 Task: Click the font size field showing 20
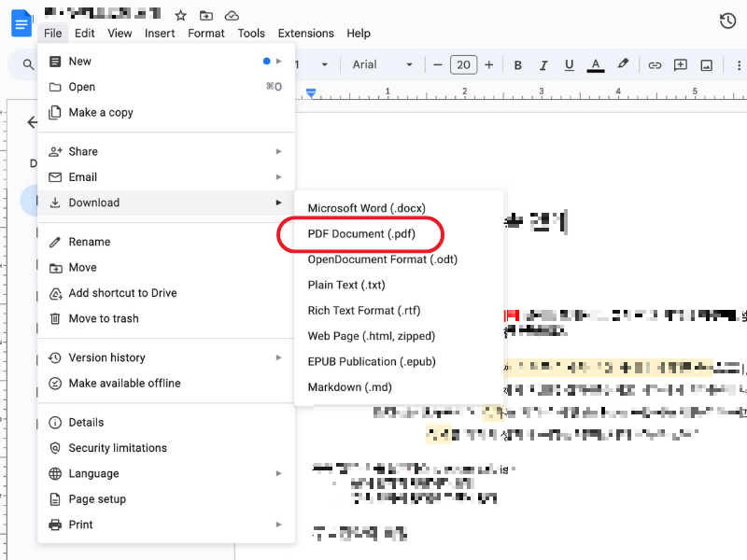463,64
